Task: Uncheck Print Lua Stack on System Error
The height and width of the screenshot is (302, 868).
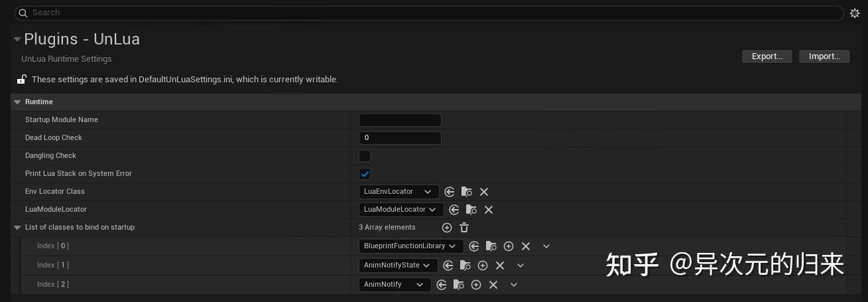Action: click(x=365, y=174)
